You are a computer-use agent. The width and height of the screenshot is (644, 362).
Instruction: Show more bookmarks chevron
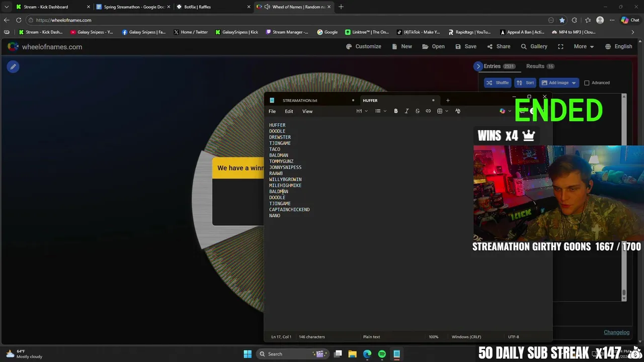pos(633,32)
